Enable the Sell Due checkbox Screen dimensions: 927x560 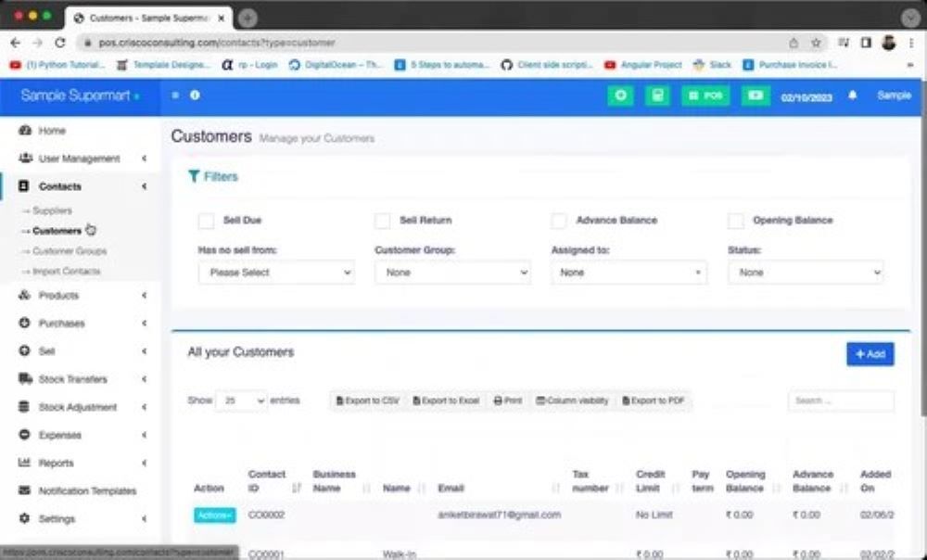coord(206,221)
